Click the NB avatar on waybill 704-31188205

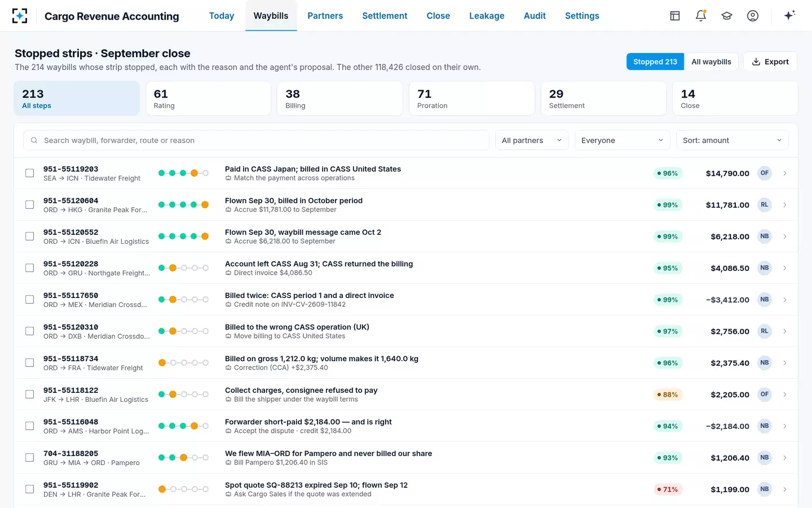(765, 458)
